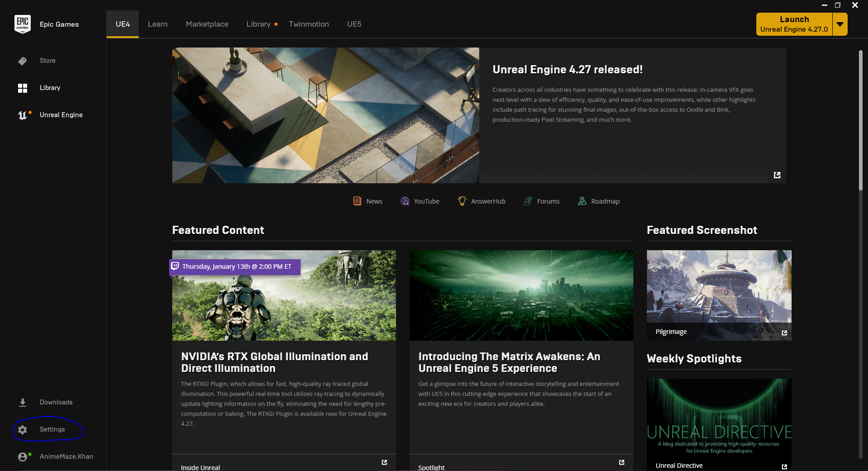Image resolution: width=868 pixels, height=471 pixels.
Task: Click the Unreal Engine logo icon
Action: 23,115
